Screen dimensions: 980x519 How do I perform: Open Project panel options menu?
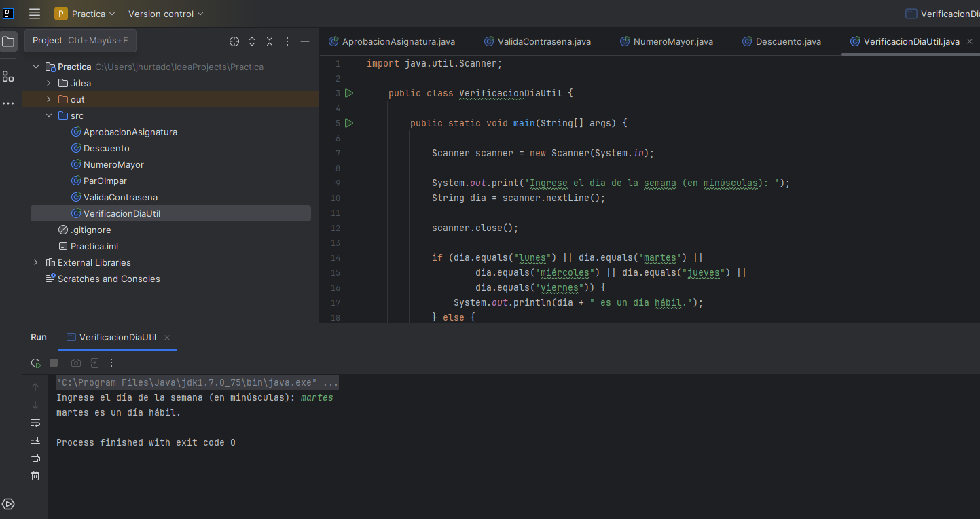pos(287,41)
